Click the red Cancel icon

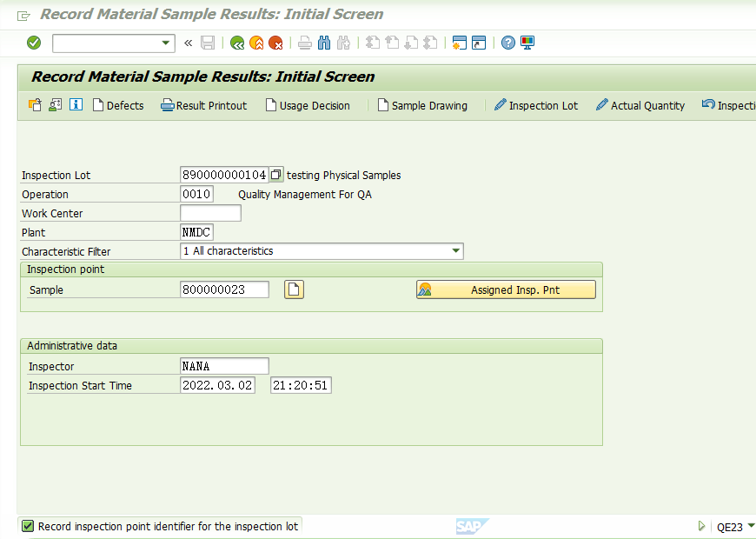[275, 43]
